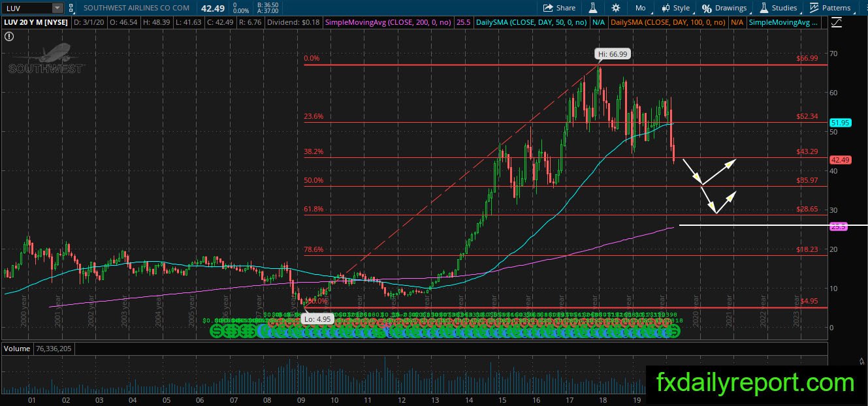Click the symbol link icon beside LUV
Image resolution: width=868 pixels, height=406 pixels.
[x=71, y=8]
